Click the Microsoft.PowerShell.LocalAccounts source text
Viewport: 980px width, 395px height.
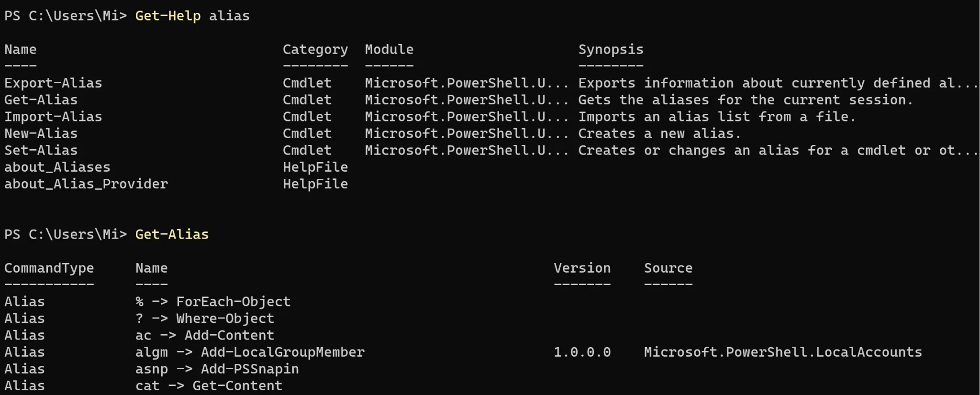click(782, 352)
